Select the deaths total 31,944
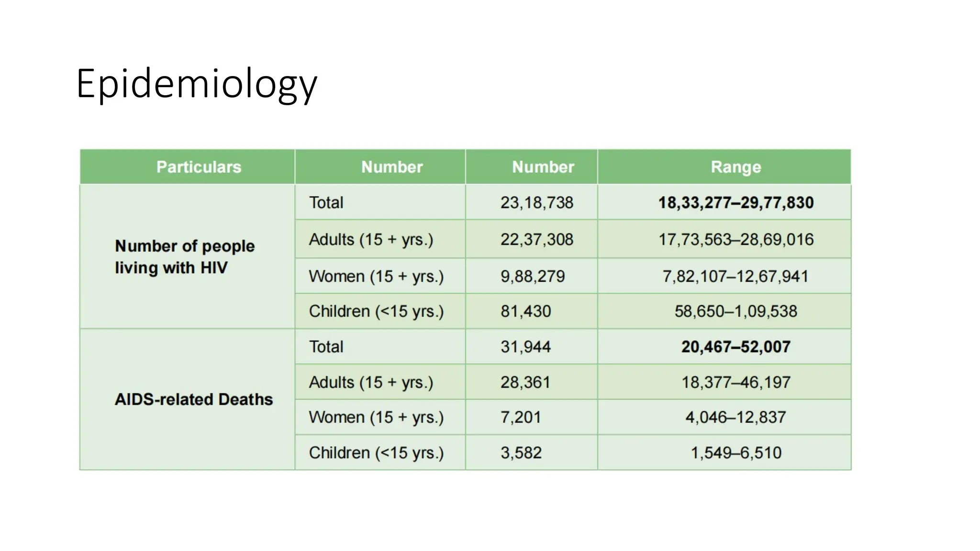 click(526, 347)
